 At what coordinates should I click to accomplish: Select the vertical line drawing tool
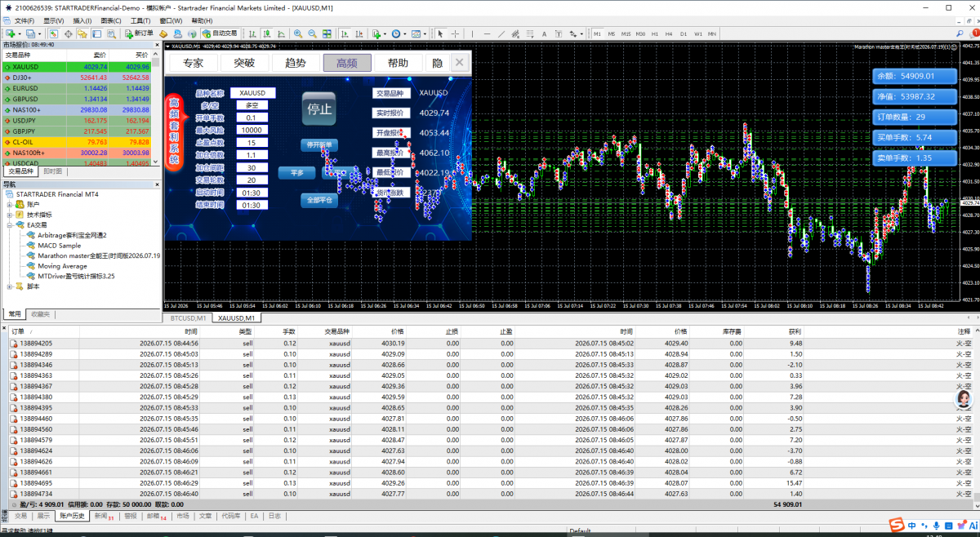point(473,33)
